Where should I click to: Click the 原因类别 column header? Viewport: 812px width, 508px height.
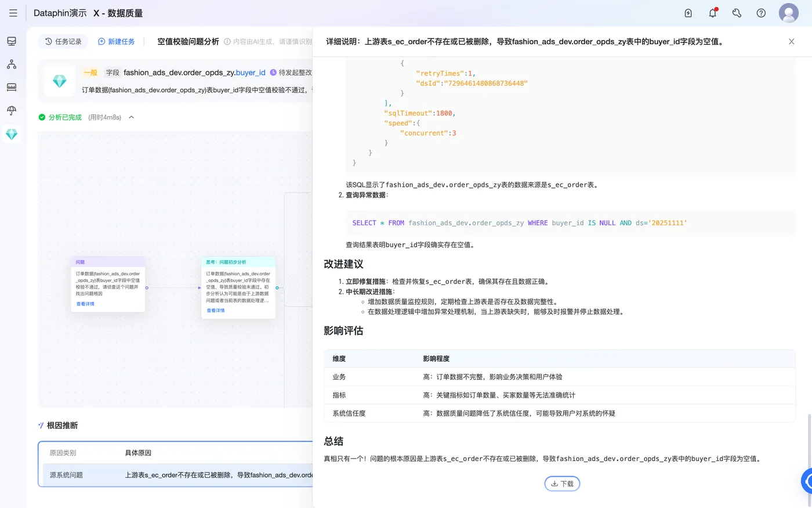point(63,453)
